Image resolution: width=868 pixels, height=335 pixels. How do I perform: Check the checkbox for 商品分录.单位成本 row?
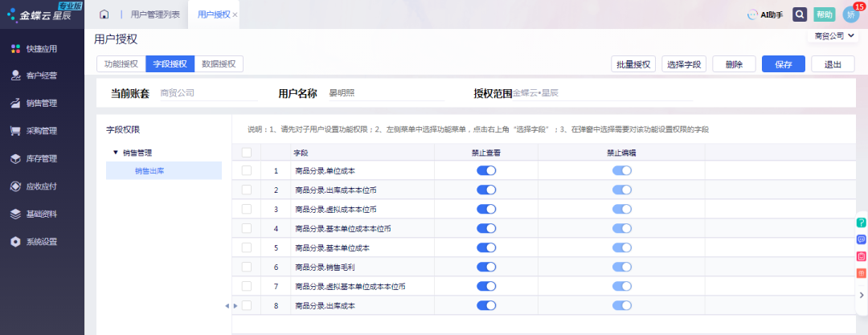pyautogui.click(x=247, y=170)
